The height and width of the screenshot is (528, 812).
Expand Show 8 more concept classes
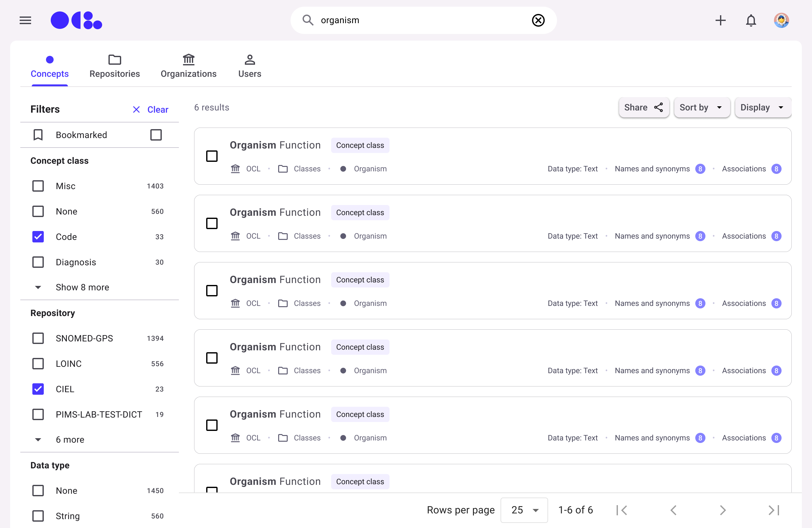(x=82, y=287)
